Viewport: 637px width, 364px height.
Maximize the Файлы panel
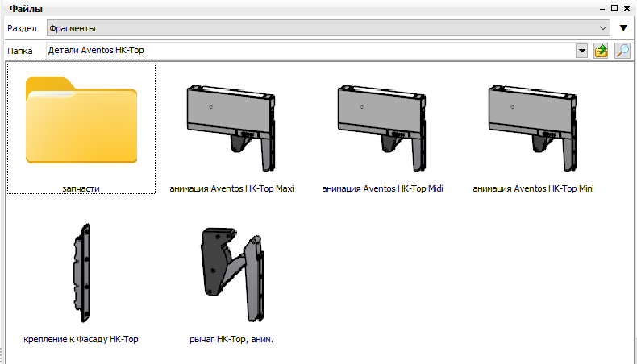(614, 8)
